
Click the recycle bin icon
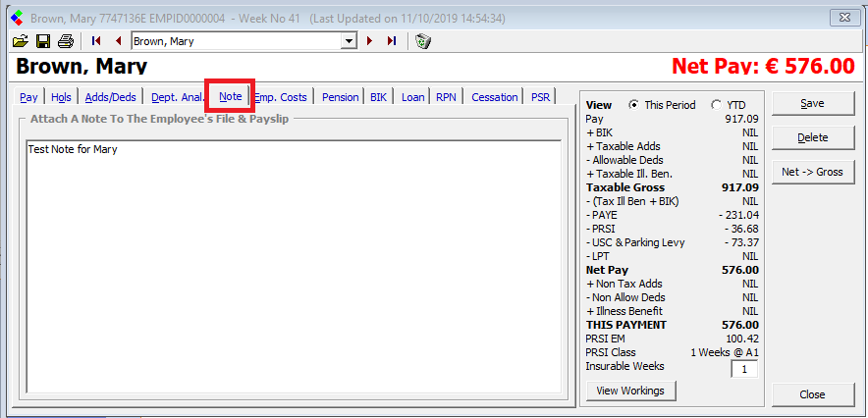pyautogui.click(x=422, y=41)
